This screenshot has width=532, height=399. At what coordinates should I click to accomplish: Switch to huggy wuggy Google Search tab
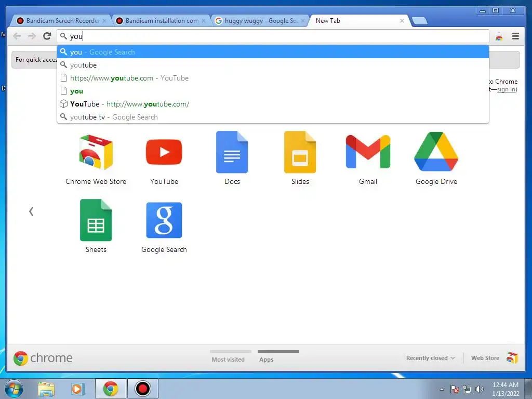point(260,21)
